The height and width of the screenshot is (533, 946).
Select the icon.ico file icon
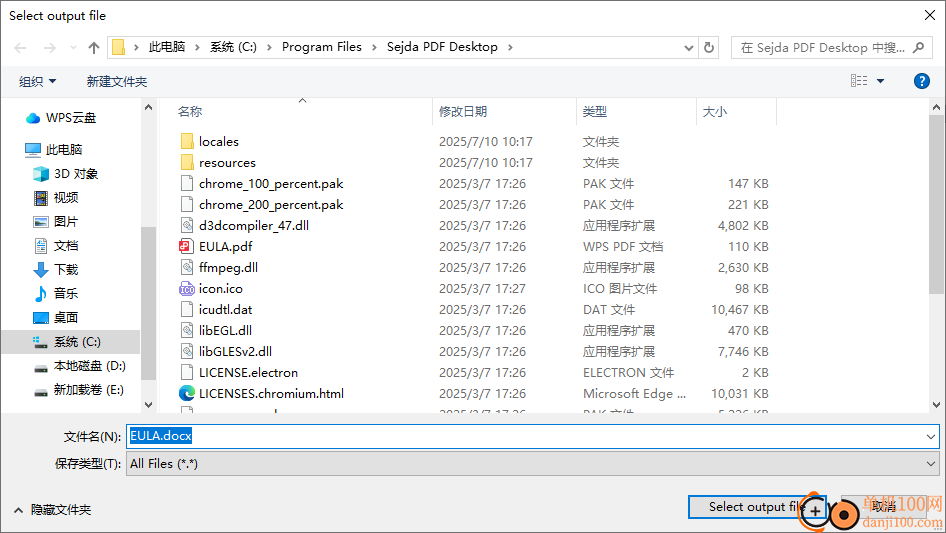pos(186,289)
